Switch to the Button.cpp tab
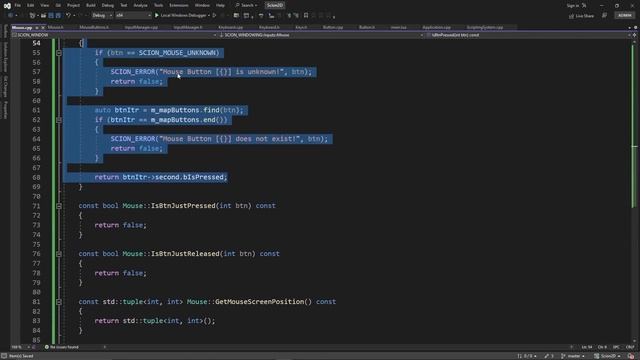Screen dimensions: 640x360 tap(333, 27)
